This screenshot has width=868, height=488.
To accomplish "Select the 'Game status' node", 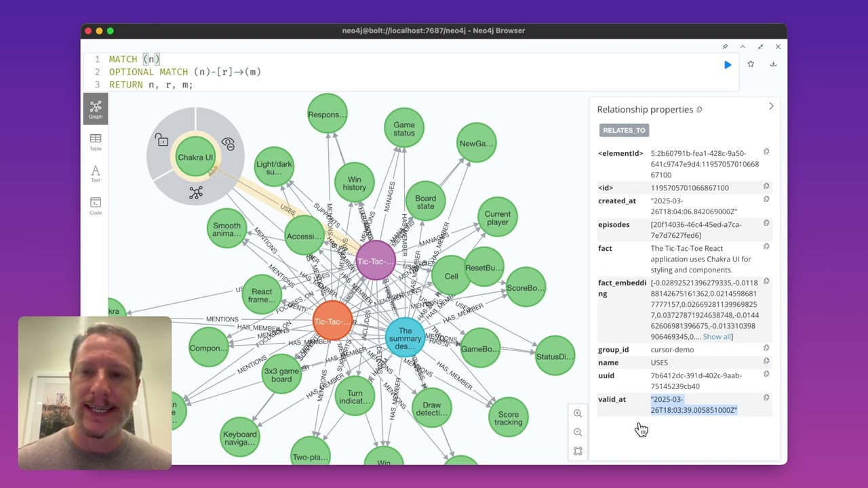I will 404,128.
